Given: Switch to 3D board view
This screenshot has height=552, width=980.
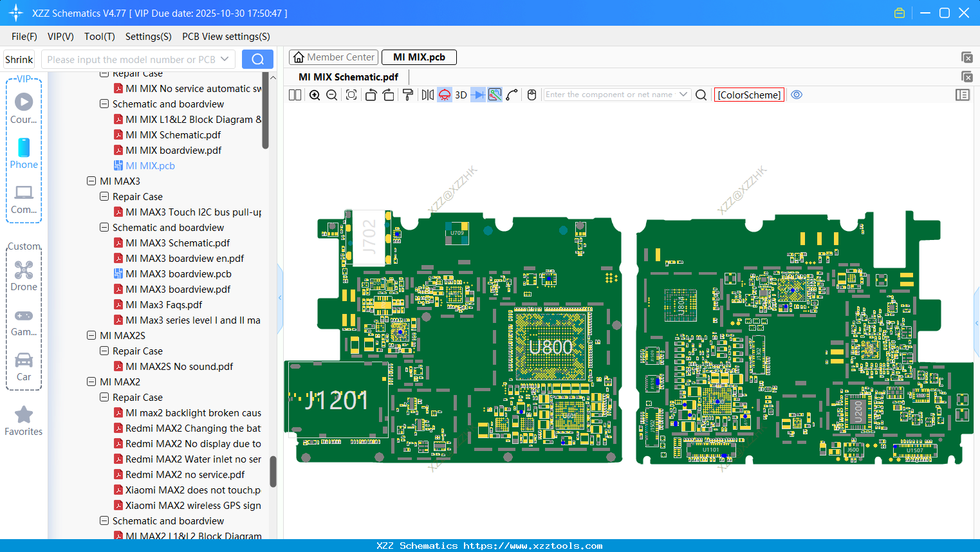Looking at the screenshot, I should tap(461, 95).
